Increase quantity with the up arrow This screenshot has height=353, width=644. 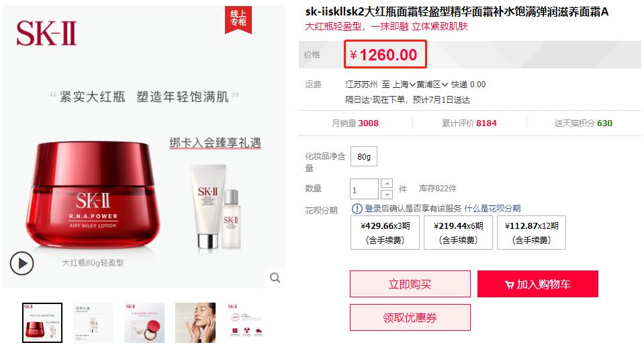click(387, 183)
